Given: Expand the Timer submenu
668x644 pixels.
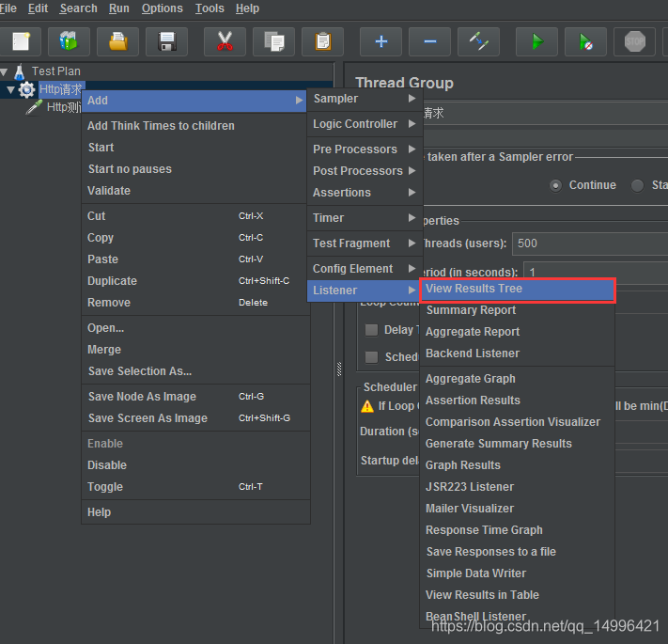Looking at the screenshot, I should pyautogui.click(x=365, y=218).
